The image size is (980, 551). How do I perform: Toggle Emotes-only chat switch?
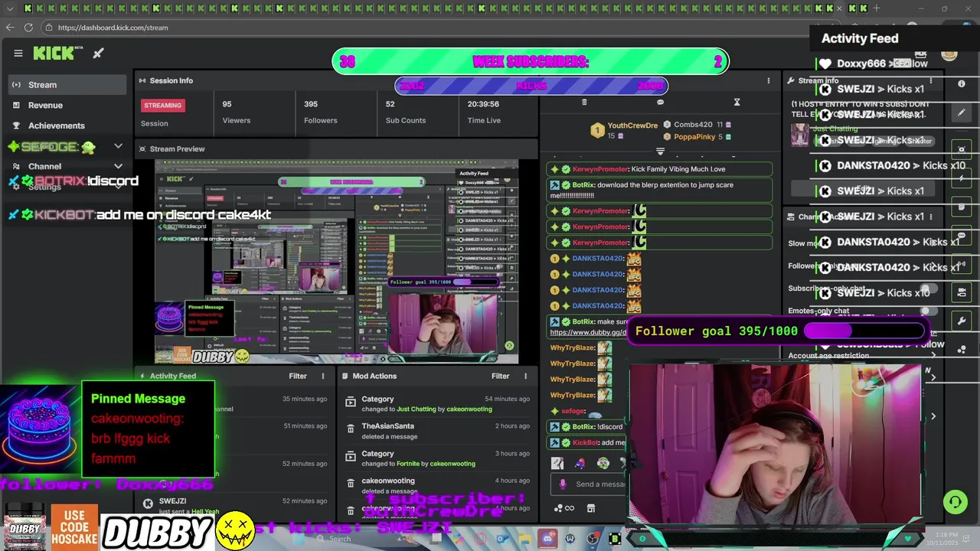pos(928,311)
